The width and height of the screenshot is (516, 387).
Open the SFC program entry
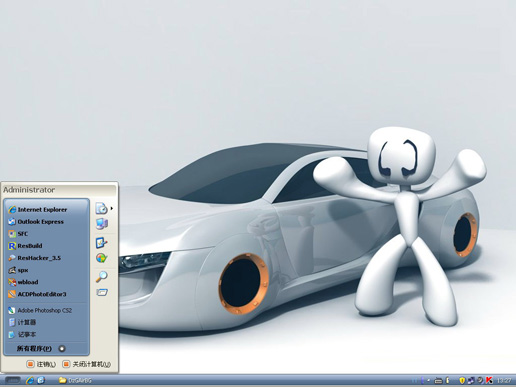point(47,234)
